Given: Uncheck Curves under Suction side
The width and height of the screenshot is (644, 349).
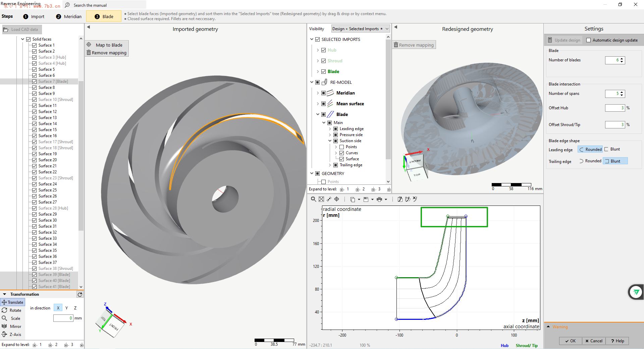Looking at the screenshot, I should click(342, 153).
